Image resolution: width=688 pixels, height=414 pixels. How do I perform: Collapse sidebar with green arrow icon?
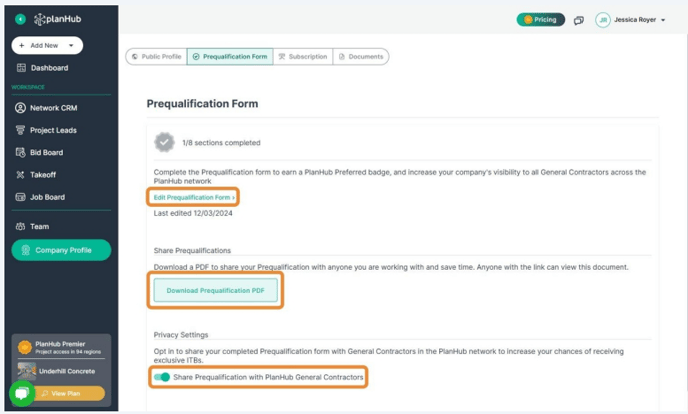coord(20,19)
